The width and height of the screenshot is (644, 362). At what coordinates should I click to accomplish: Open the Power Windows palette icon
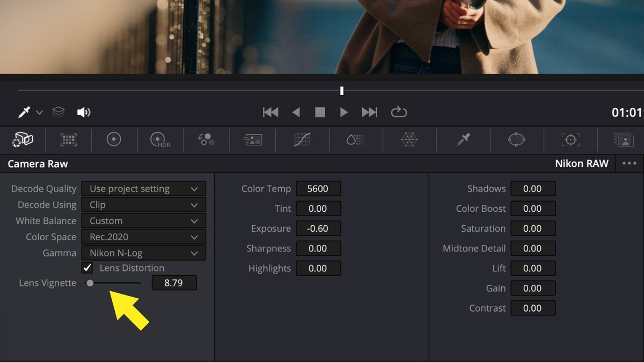pyautogui.click(x=516, y=140)
